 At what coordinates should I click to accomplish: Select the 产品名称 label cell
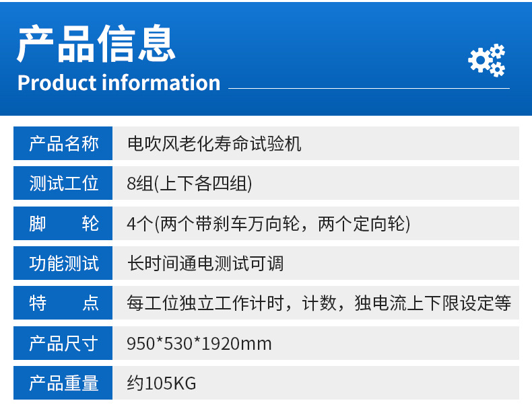pyautogui.click(x=64, y=143)
